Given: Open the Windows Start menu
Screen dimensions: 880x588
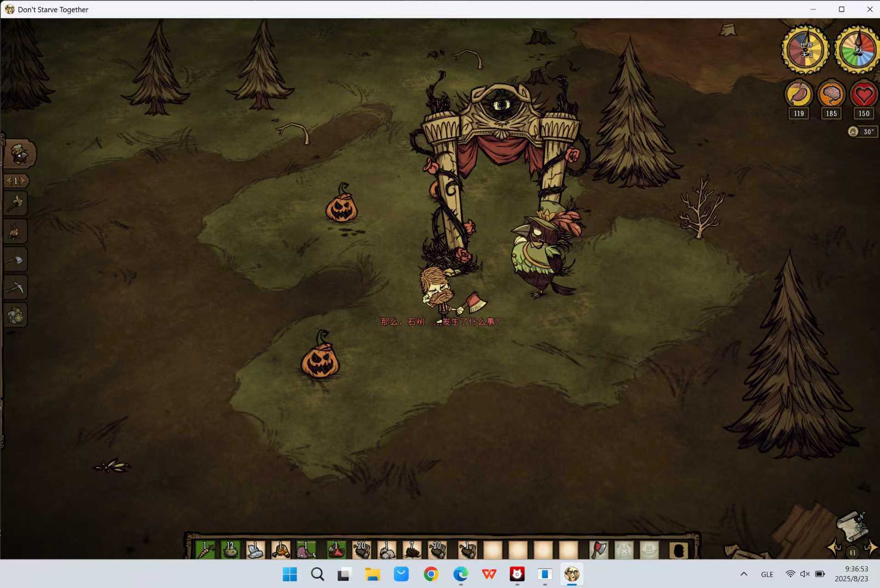Looking at the screenshot, I should tap(290, 574).
